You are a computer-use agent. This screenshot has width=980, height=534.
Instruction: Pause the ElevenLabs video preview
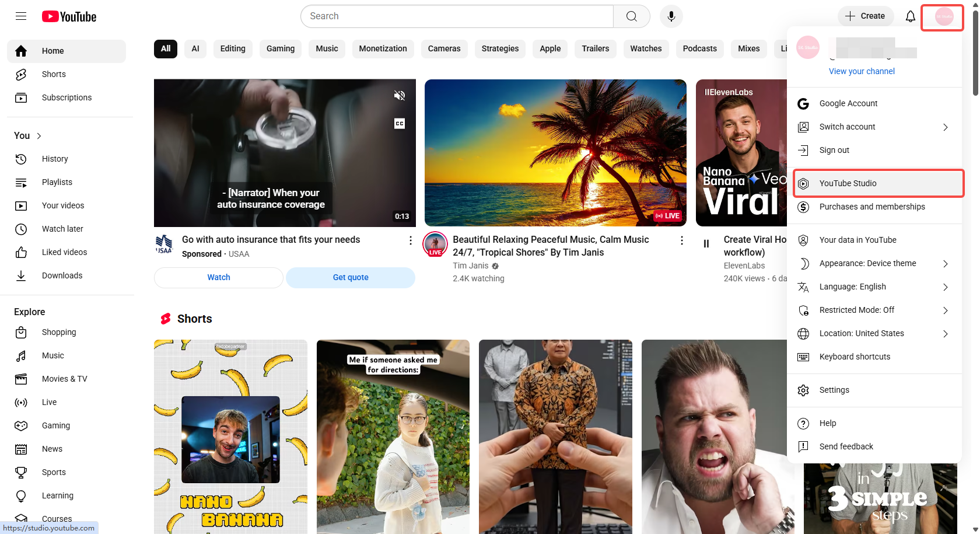click(x=706, y=243)
